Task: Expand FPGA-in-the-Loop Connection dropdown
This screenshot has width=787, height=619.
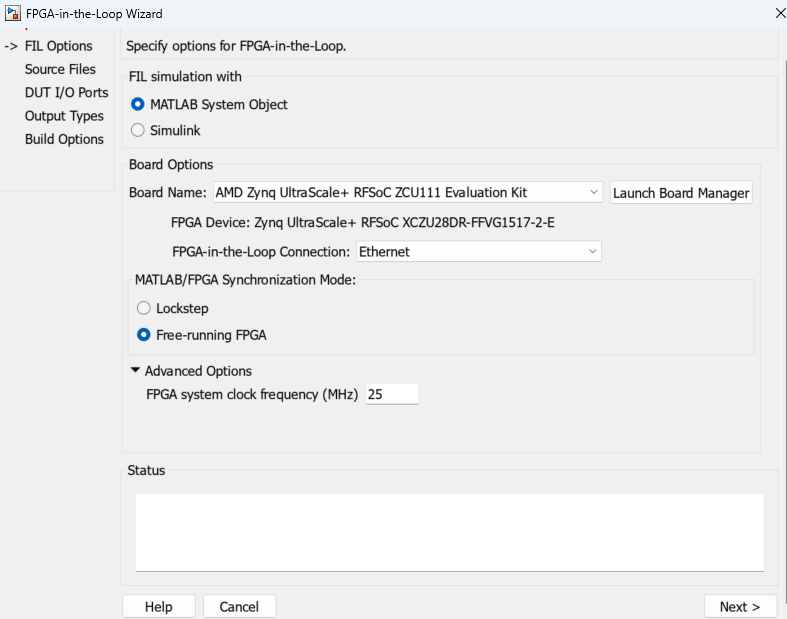Action: (x=479, y=252)
